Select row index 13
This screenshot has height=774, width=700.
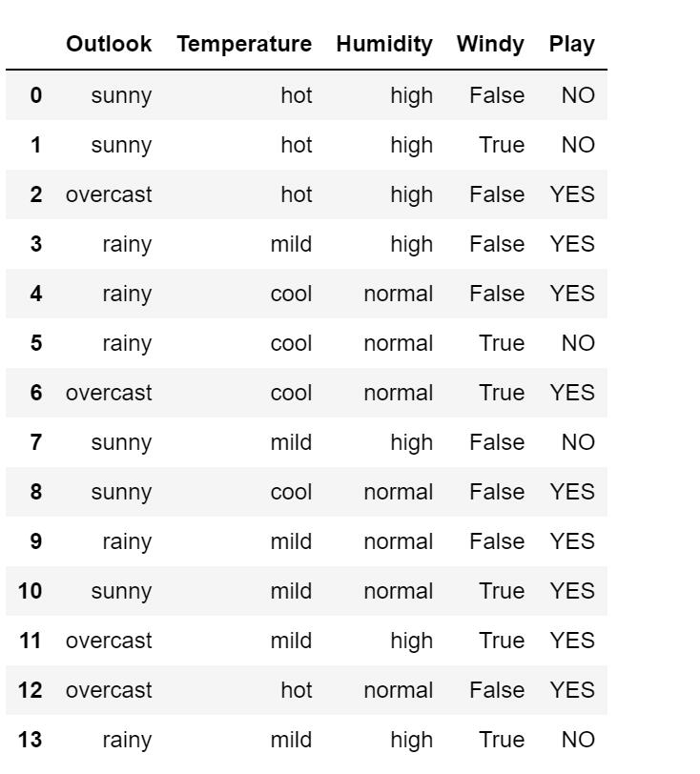[31, 740]
